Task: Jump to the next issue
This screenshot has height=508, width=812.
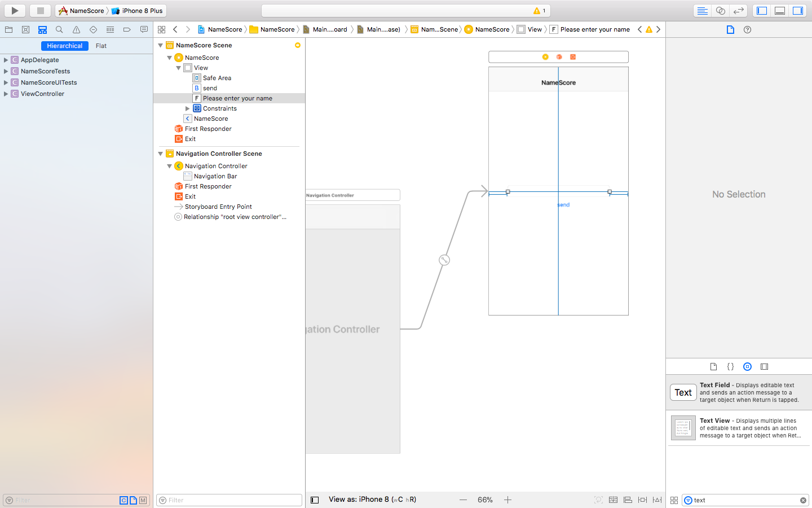Action: [x=658, y=29]
